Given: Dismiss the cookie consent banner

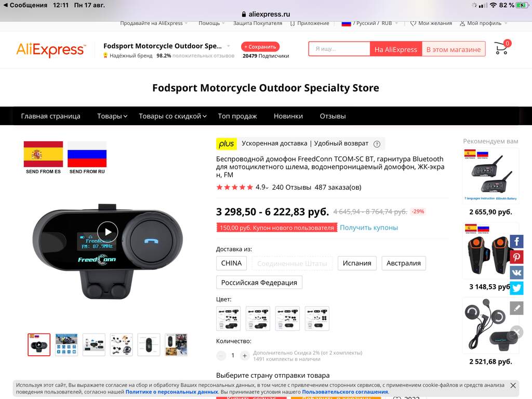Looking at the screenshot, I should tap(513, 385).
